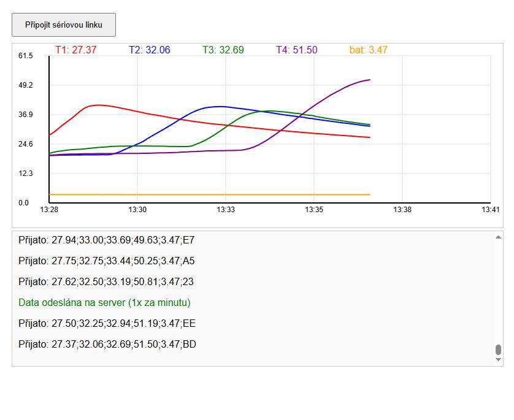Toggle the green T3 legend label
Viewport: 514px width, 420px height.
click(x=223, y=50)
